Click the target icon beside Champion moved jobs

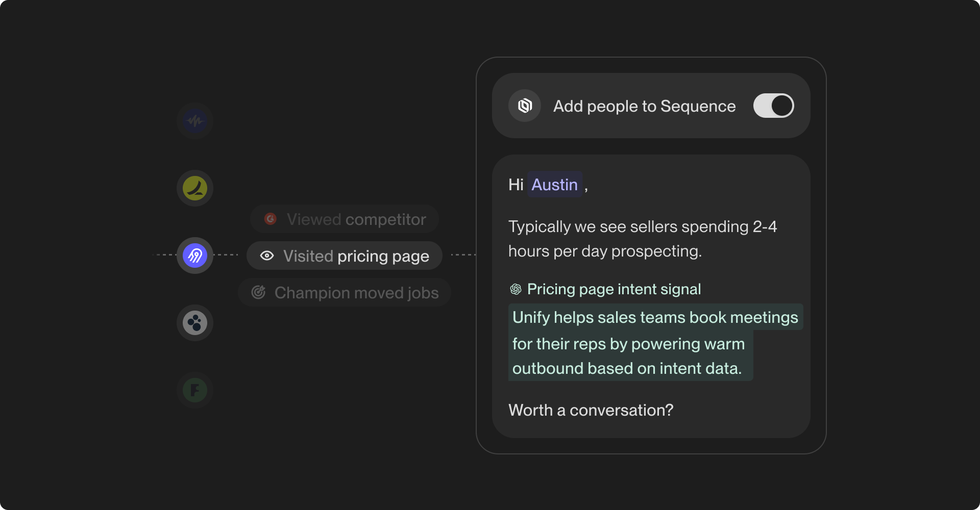pos(259,292)
